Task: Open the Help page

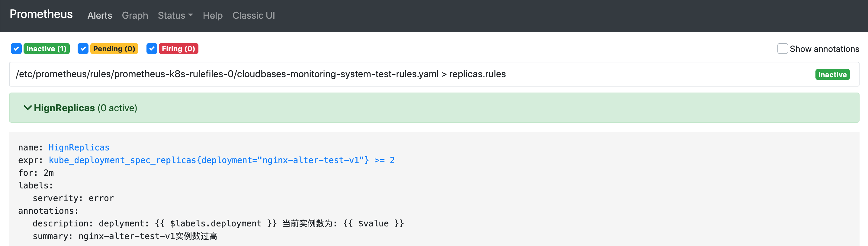Action: [213, 15]
